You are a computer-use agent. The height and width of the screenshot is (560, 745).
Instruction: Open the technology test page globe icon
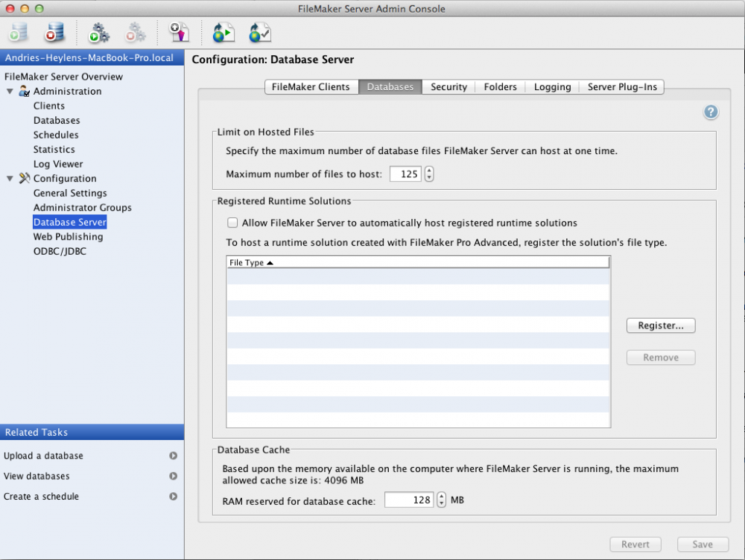point(258,33)
